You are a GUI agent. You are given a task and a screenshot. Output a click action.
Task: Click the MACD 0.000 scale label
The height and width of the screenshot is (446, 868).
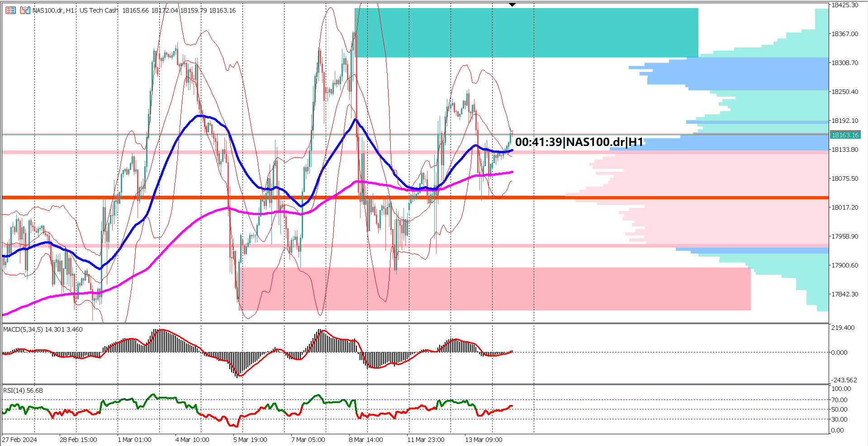point(839,352)
